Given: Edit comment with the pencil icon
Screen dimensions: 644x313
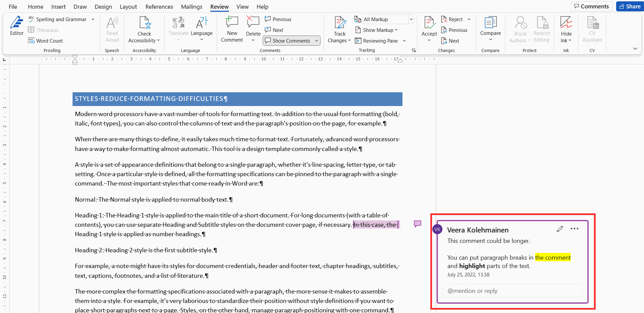Looking at the screenshot, I should 560,229.
